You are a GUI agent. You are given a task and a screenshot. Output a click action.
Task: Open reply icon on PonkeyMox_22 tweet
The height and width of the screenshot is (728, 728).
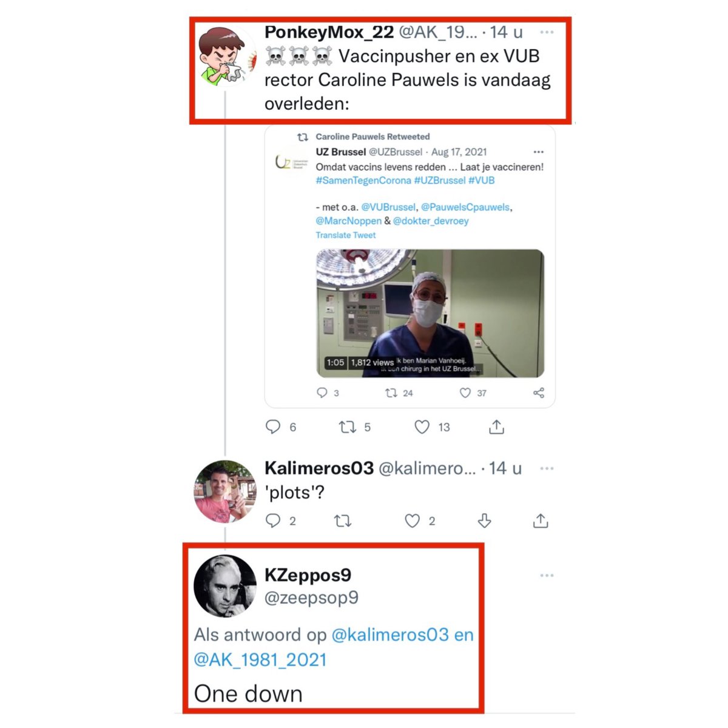(x=273, y=427)
